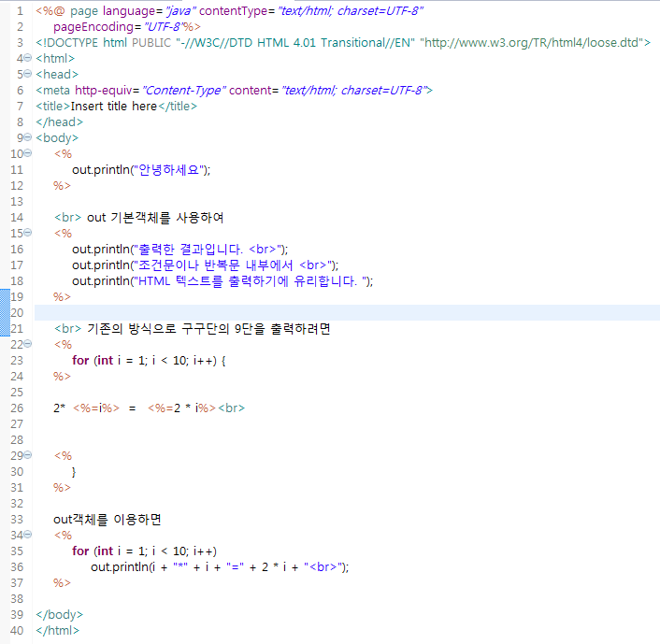Collapse scriptlet fold marker on line 29
The width and height of the screenshot is (660, 644).
click(27, 454)
